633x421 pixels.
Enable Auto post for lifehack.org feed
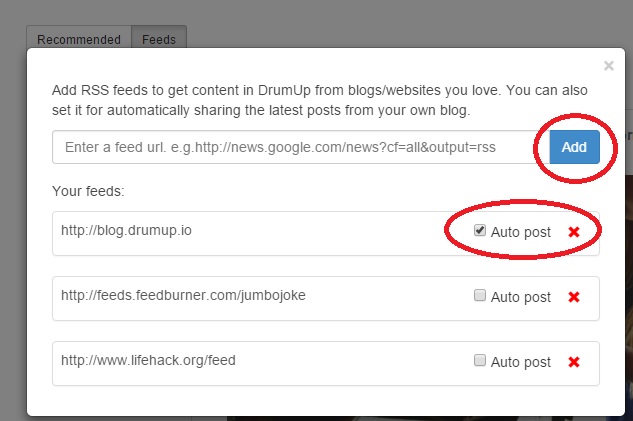point(480,360)
